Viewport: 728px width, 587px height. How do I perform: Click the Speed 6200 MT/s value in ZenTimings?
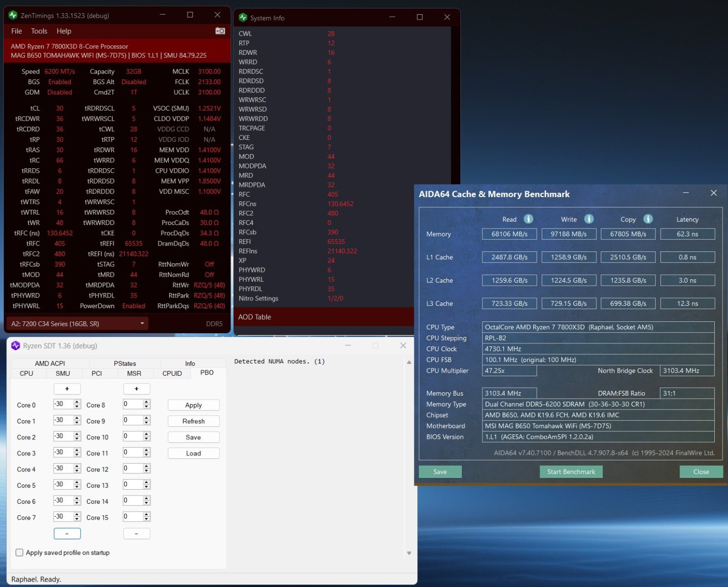point(60,71)
